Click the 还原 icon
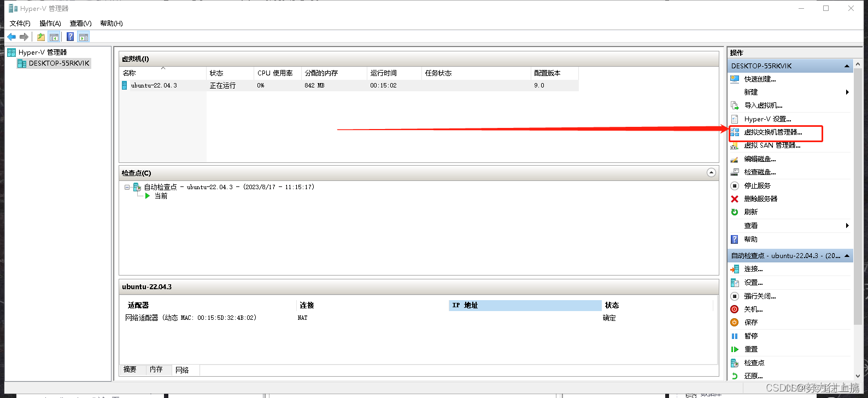868x398 pixels. [x=735, y=376]
